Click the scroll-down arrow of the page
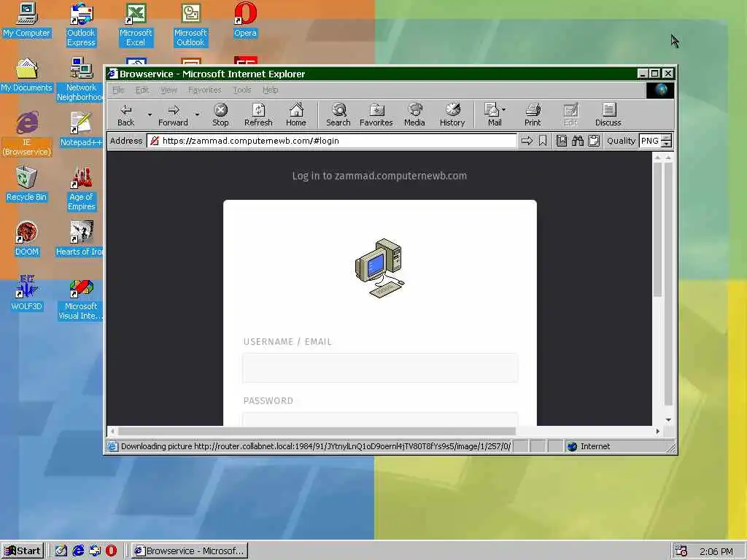The width and height of the screenshot is (747, 560). (x=668, y=419)
